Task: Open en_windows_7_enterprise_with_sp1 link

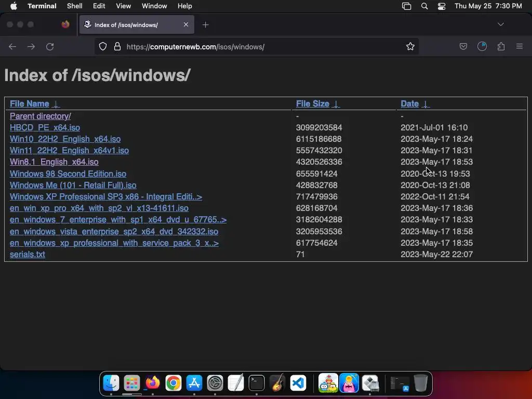Action: 118,220
